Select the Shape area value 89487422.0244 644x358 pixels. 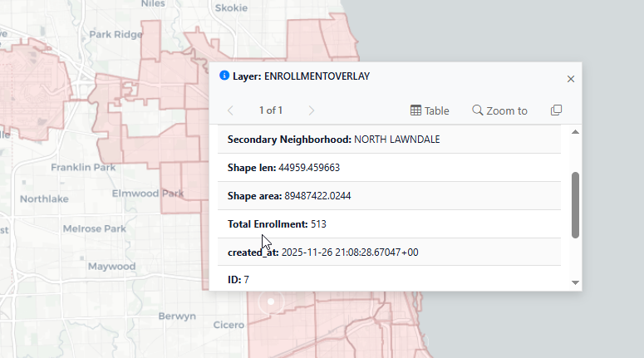coord(317,196)
